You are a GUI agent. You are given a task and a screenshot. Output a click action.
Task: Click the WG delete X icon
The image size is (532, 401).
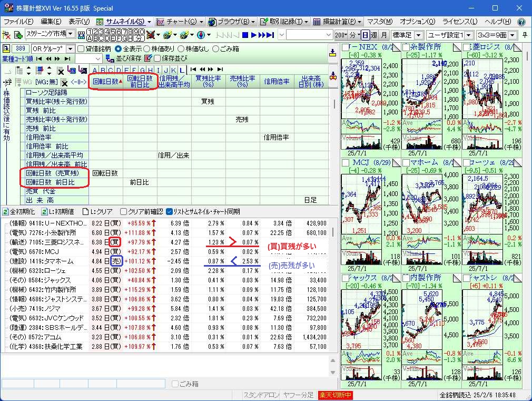pyautogui.click(x=64, y=82)
